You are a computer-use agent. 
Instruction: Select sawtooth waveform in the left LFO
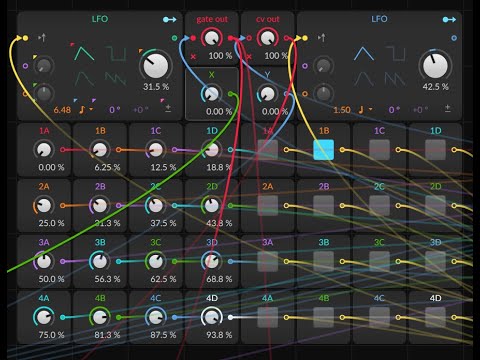click(116, 79)
